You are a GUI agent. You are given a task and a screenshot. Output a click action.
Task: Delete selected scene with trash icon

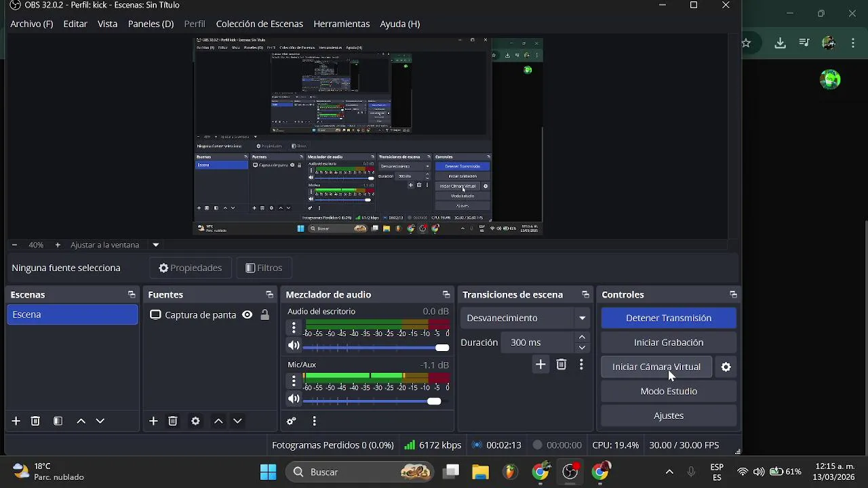pyautogui.click(x=36, y=421)
